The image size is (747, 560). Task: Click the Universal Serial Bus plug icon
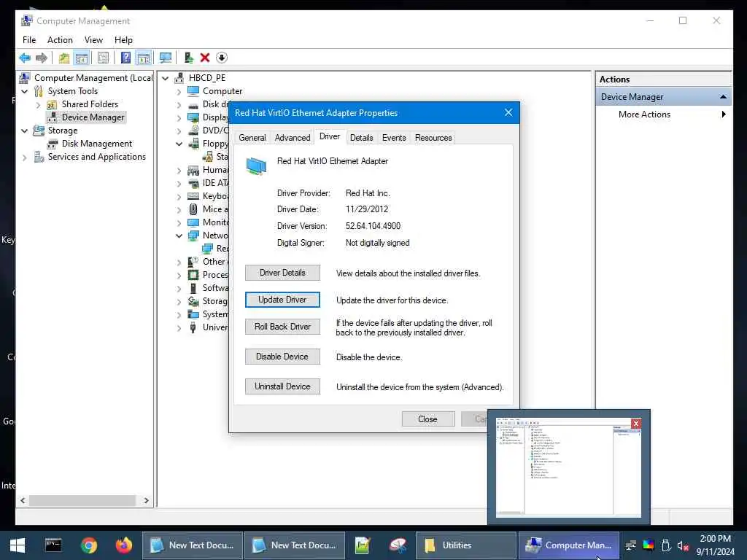(193, 327)
